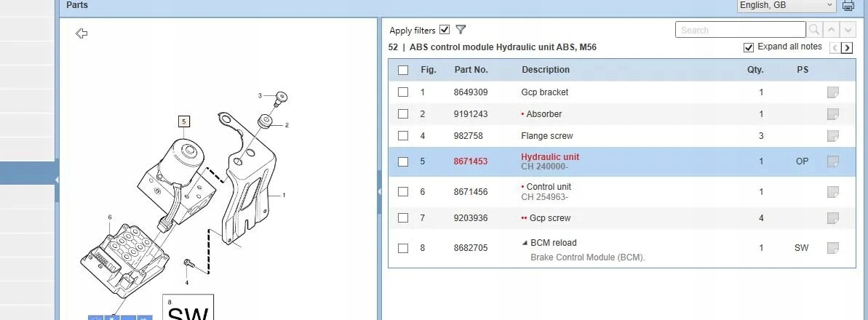Check the box for Gcp bracket 8649309
The height and width of the screenshot is (320, 868).
(403, 92)
